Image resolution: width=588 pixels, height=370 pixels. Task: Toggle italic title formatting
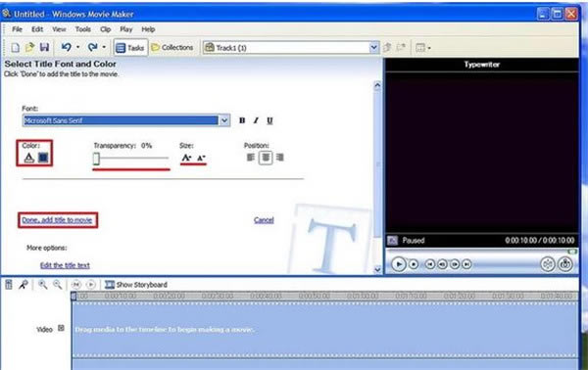[x=256, y=120]
